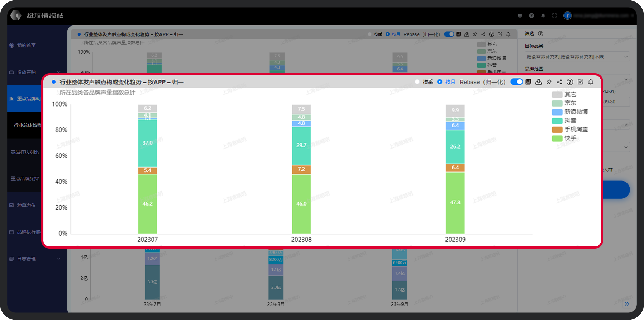The height and width of the screenshot is (320, 644).
Task: Expand 日志管理 sidebar menu
Action: coord(59,259)
